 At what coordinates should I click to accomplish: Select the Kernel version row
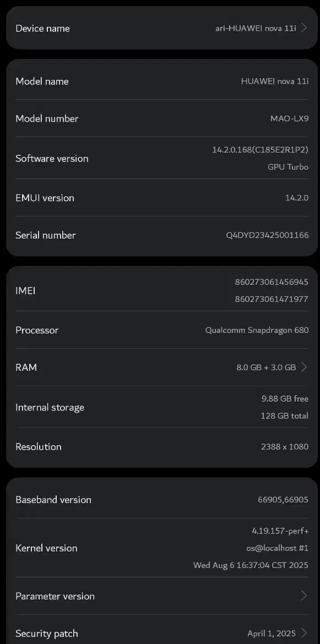click(x=160, y=548)
